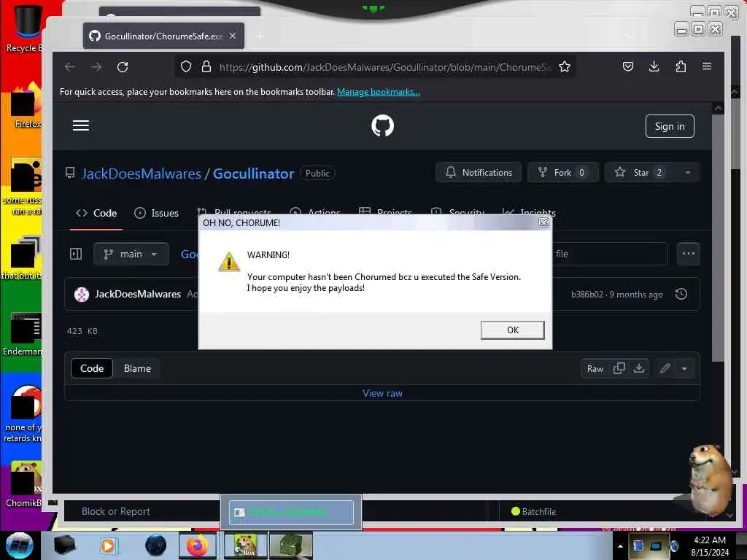Copy raw file contents icon
Image resolution: width=747 pixels, height=560 pixels.
[x=619, y=368]
